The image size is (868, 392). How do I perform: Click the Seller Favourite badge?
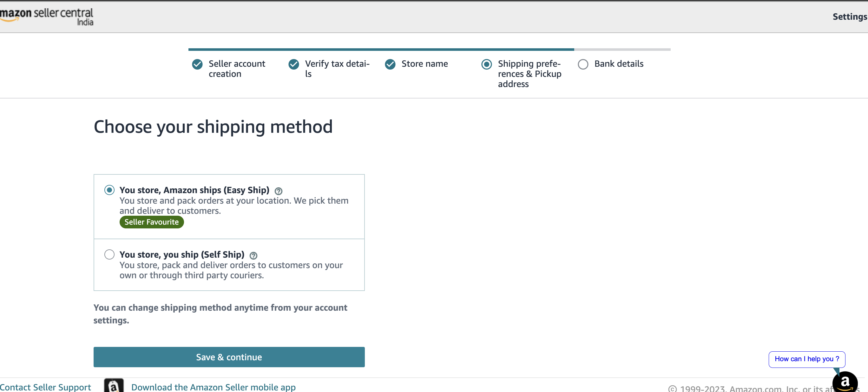coord(152,222)
